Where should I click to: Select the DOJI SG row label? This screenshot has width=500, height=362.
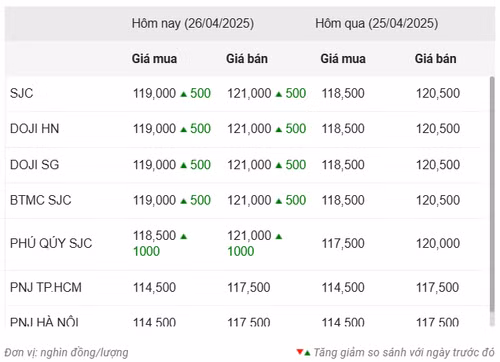(34, 165)
